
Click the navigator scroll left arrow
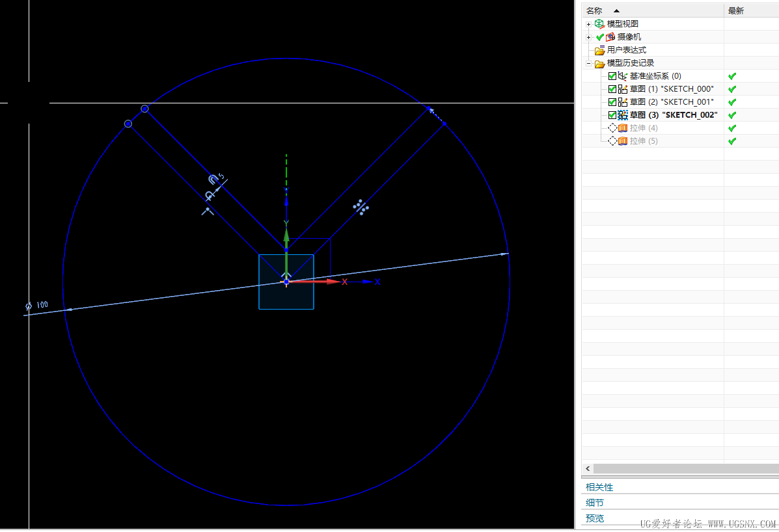click(588, 468)
